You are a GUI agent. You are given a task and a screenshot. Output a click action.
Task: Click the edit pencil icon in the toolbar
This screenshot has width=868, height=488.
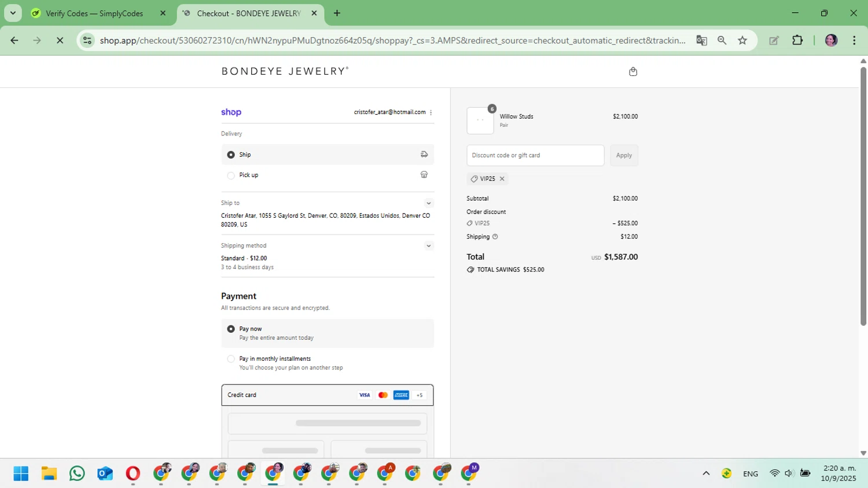pyautogui.click(x=774, y=41)
